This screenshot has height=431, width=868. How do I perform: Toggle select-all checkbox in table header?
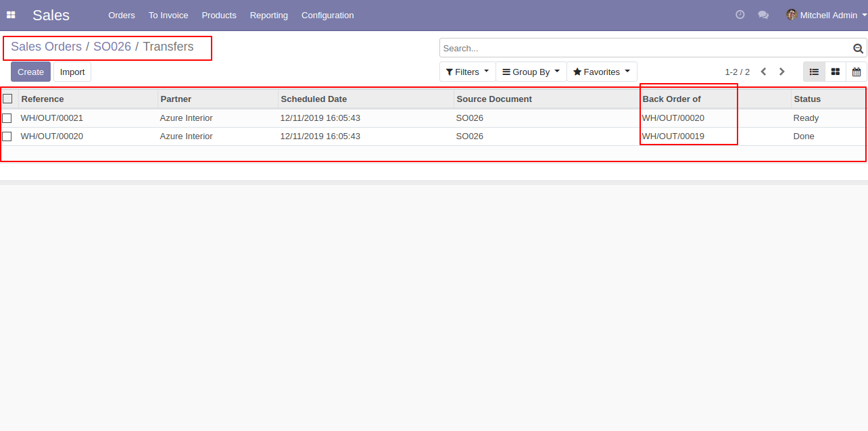[x=7, y=99]
